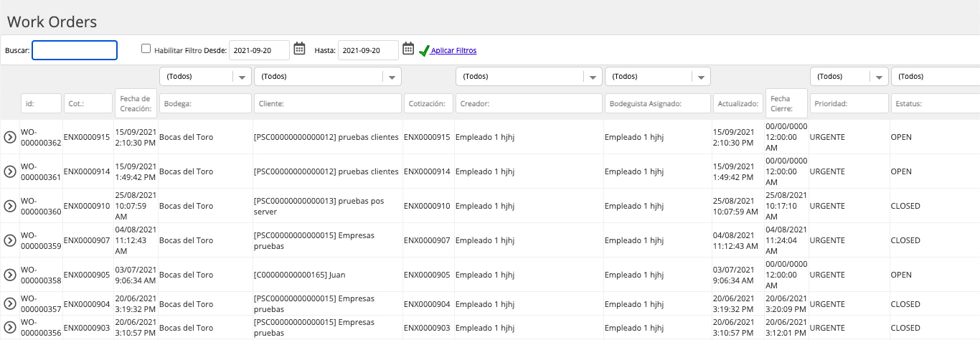Select work order id WO-000000360

tap(41, 206)
